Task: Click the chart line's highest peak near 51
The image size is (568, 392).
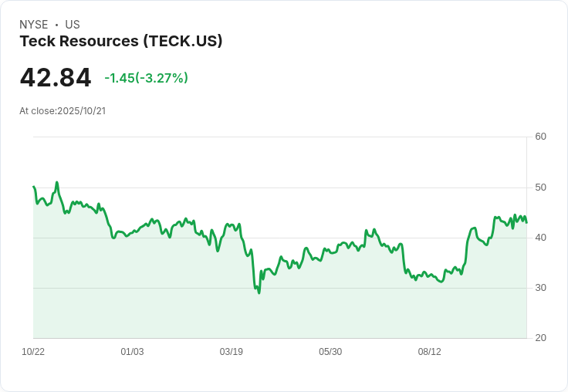Action: pos(57,183)
